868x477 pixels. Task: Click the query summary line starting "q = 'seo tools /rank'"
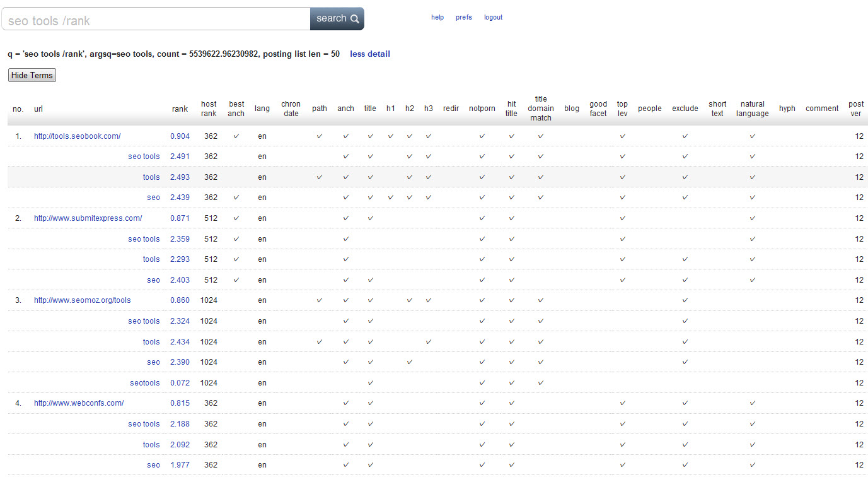click(x=173, y=54)
